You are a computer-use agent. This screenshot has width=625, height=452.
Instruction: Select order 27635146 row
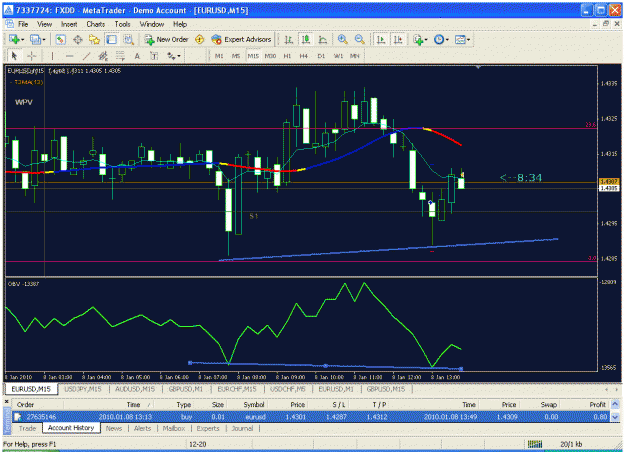(x=311, y=417)
